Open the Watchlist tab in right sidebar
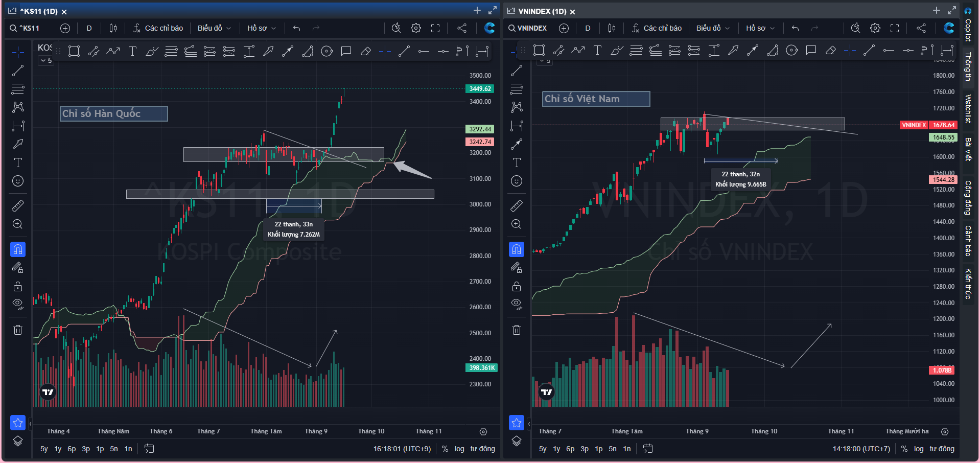Image resolution: width=980 pixels, height=463 pixels. coord(968,109)
